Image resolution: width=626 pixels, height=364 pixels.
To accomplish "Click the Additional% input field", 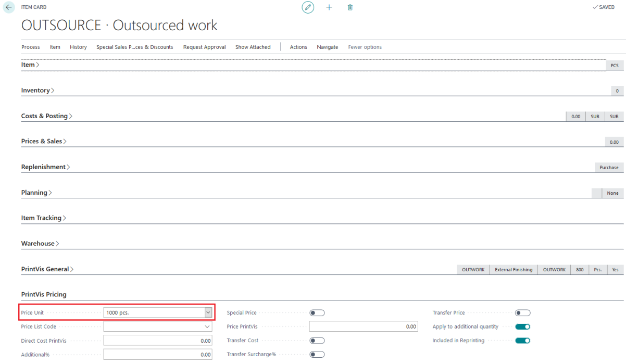I will 158,355.
